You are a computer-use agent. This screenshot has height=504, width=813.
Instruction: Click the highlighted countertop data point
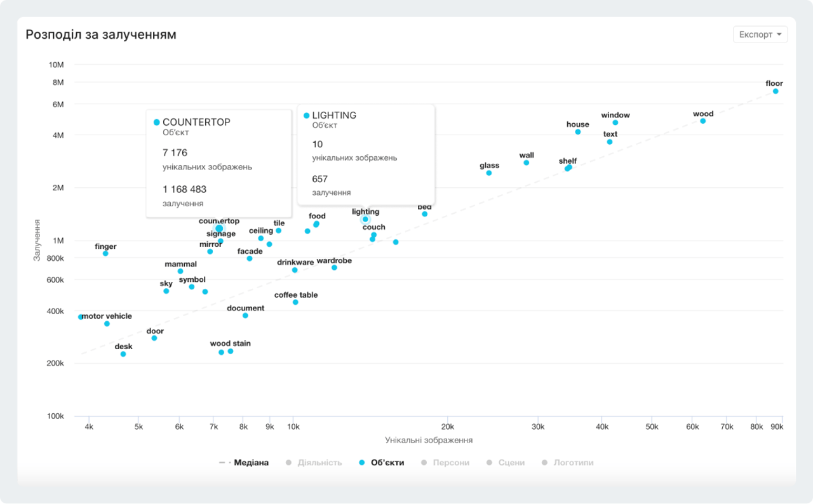219,229
